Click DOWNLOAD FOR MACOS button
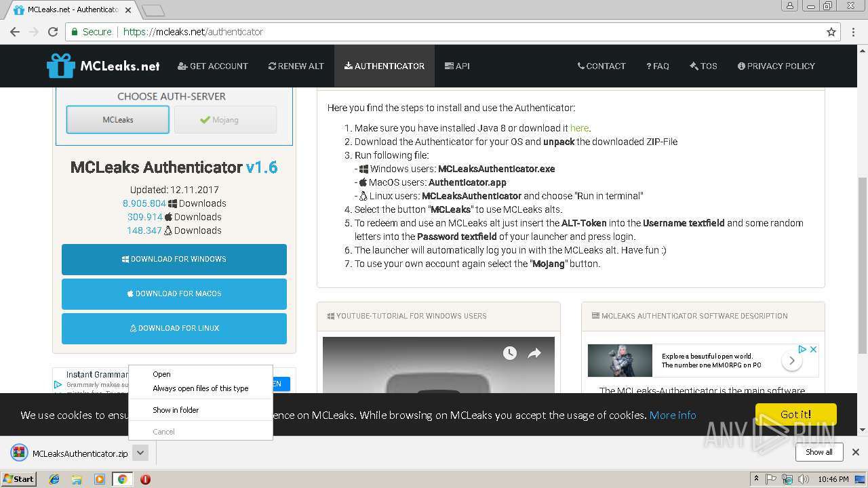Image resolution: width=868 pixels, height=488 pixels. pyautogui.click(x=174, y=294)
